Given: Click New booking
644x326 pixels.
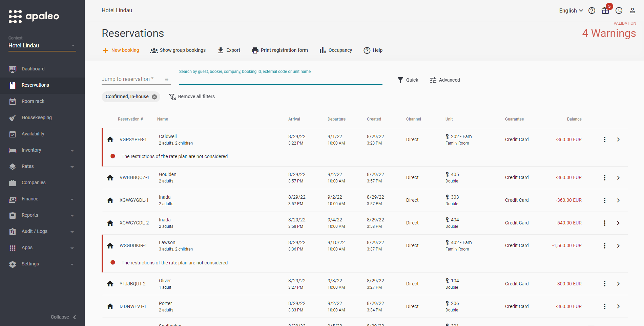Looking at the screenshot, I should [x=121, y=50].
